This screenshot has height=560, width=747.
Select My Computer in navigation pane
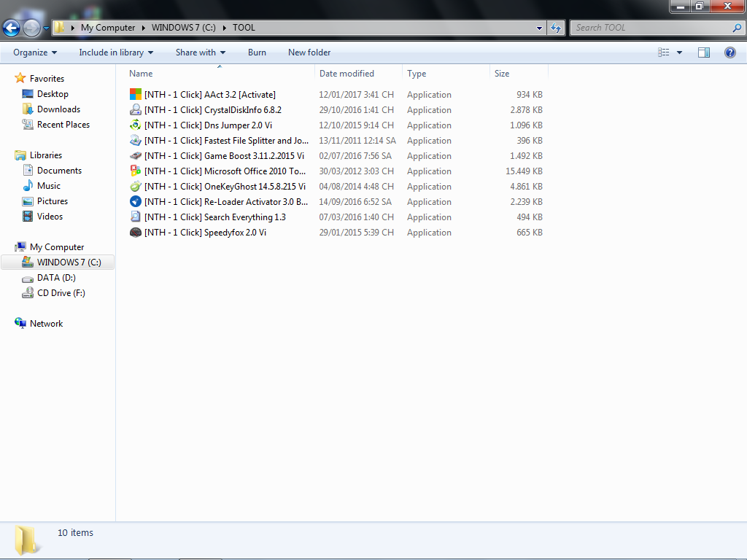point(57,246)
